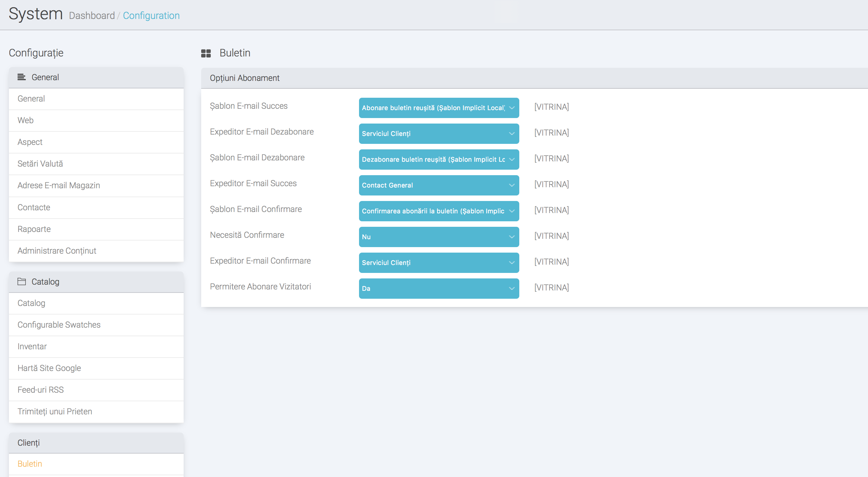
Task: Open the Șablon E-mail Succes dropdown
Action: click(439, 108)
